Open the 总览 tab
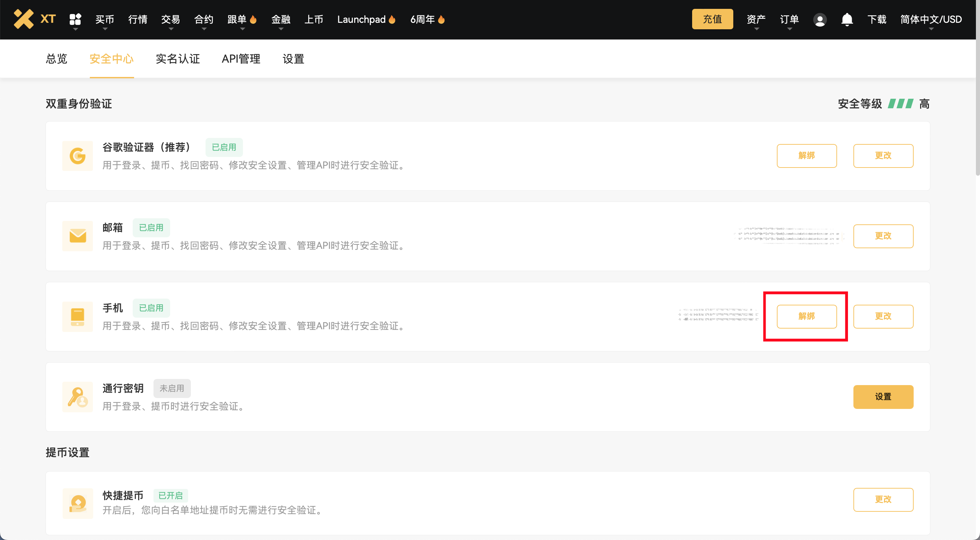The height and width of the screenshot is (540, 980). pyautogui.click(x=56, y=59)
